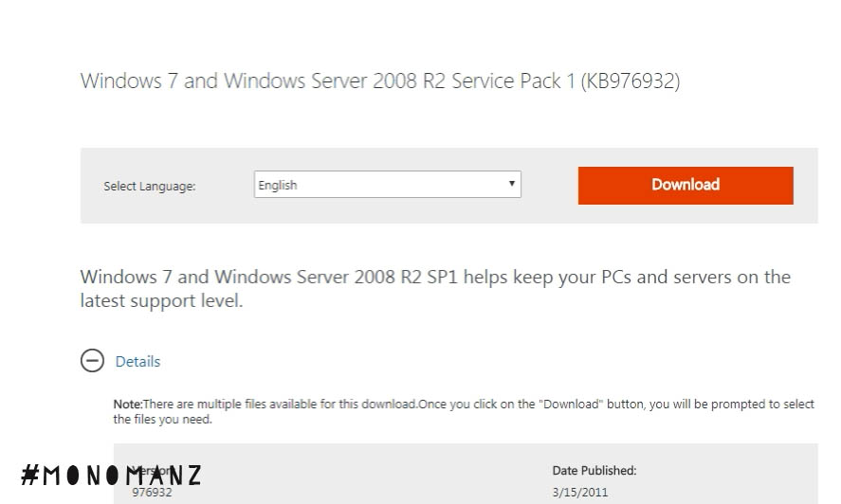Open the Select Language combo box
The width and height of the screenshot is (841, 504).
tap(379, 185)
